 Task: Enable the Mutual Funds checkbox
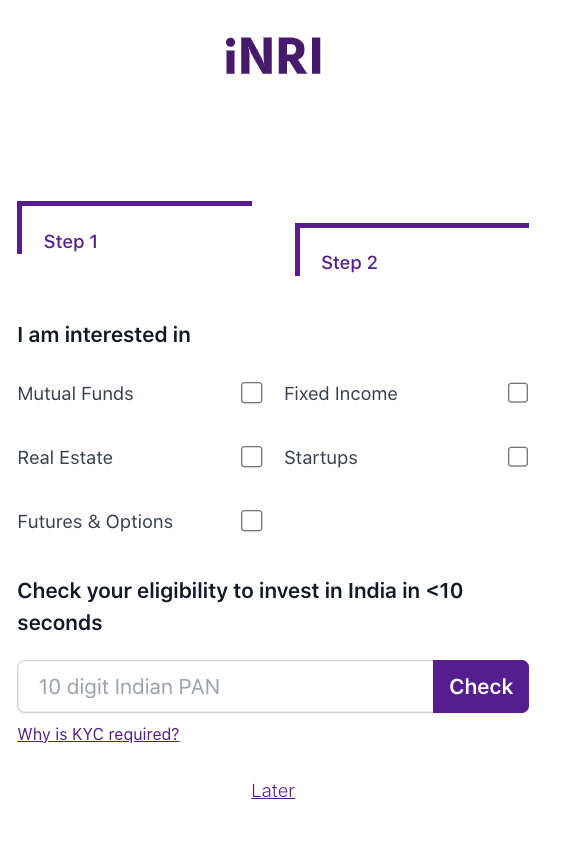(x=251, y=393)
